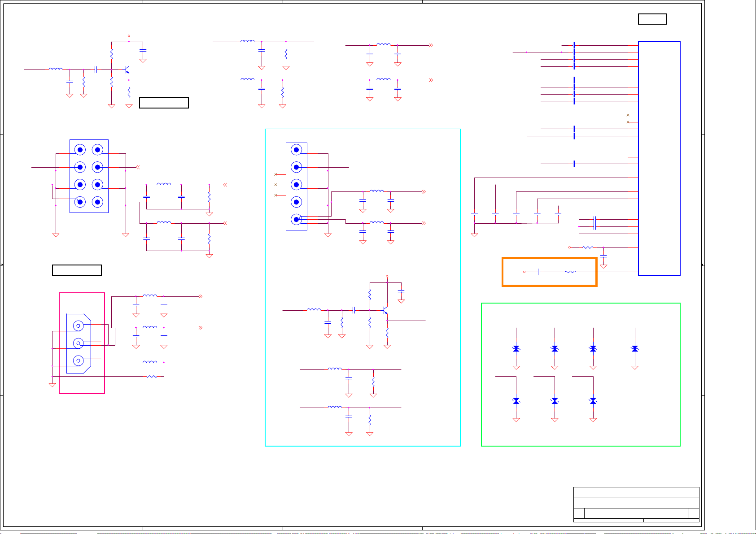Select the resistor inside the orange box
The image size is (756, 534).
click(x=570, y=272)
